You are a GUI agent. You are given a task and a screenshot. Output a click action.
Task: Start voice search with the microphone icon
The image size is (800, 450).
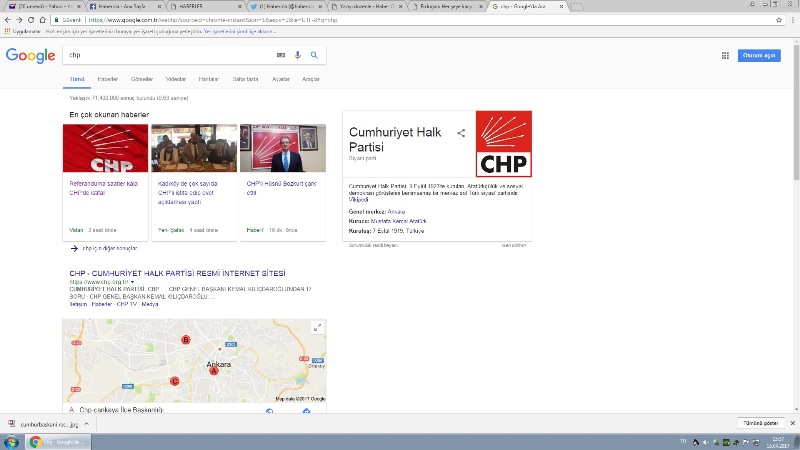[x=297, y=55]
